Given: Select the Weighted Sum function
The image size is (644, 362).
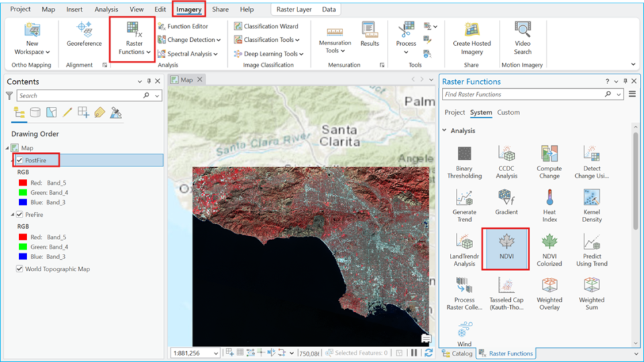Looking at the screenshot, I should click(592, 294).
